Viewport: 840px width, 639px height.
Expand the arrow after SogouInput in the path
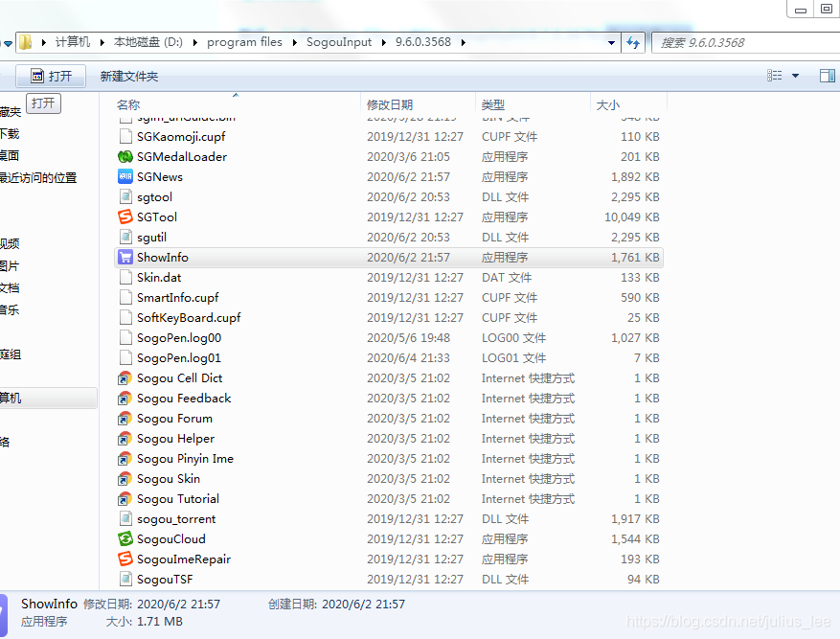[x=383, y=42]
